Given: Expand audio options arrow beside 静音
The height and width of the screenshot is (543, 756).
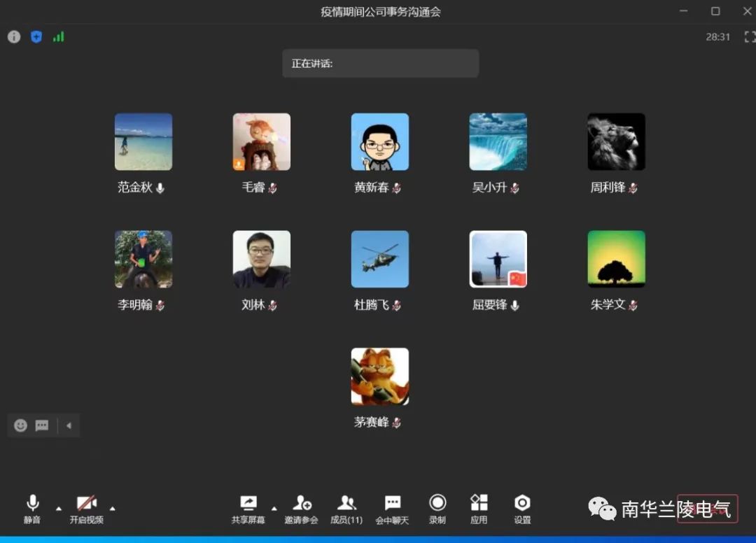Looking at the screenshot, I should coord(59,508).
